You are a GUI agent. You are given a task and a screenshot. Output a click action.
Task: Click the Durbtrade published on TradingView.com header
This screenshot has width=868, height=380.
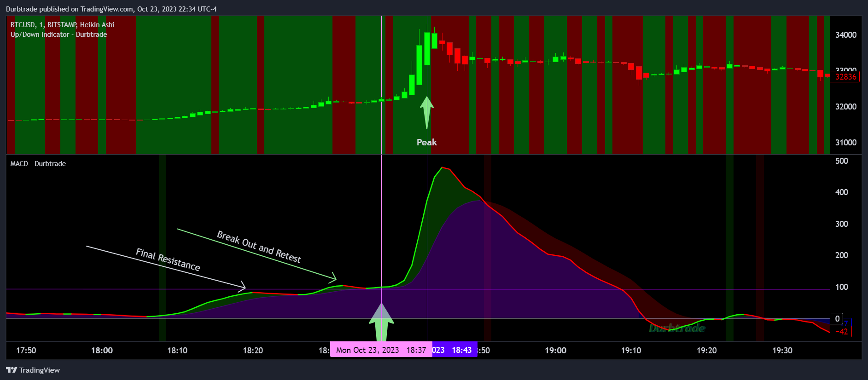point(111,9)
